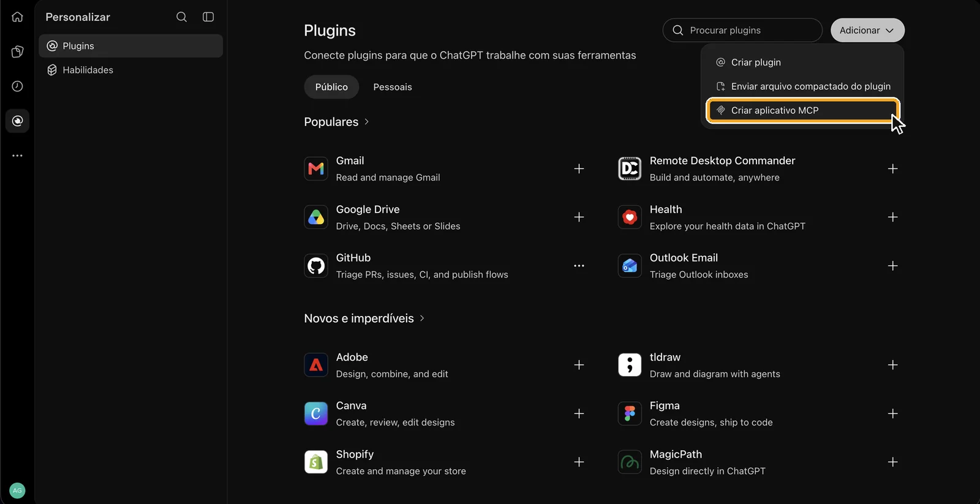Add the Figma plugin
Viewport: 980px width, 504px height.
892,413
